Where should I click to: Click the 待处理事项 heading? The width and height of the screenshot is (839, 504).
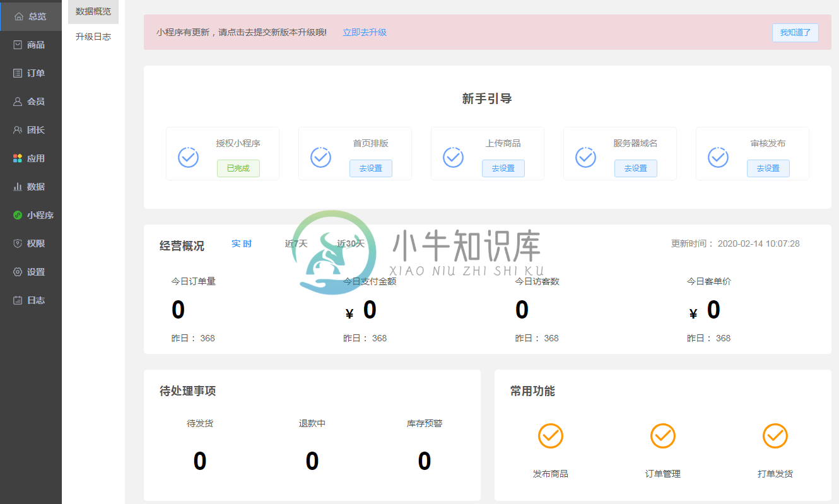[x=188, y=391]
